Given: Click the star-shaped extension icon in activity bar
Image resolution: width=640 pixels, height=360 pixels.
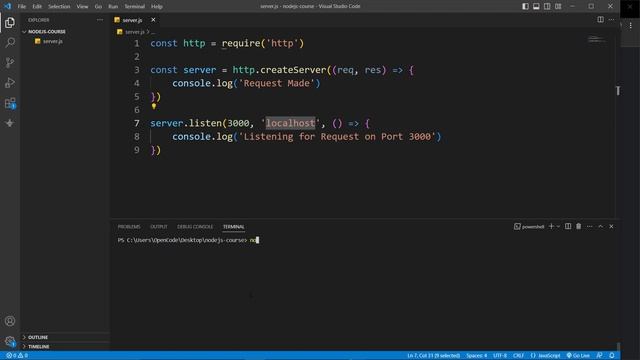Looking at the screenshot, I should (10, 123).
